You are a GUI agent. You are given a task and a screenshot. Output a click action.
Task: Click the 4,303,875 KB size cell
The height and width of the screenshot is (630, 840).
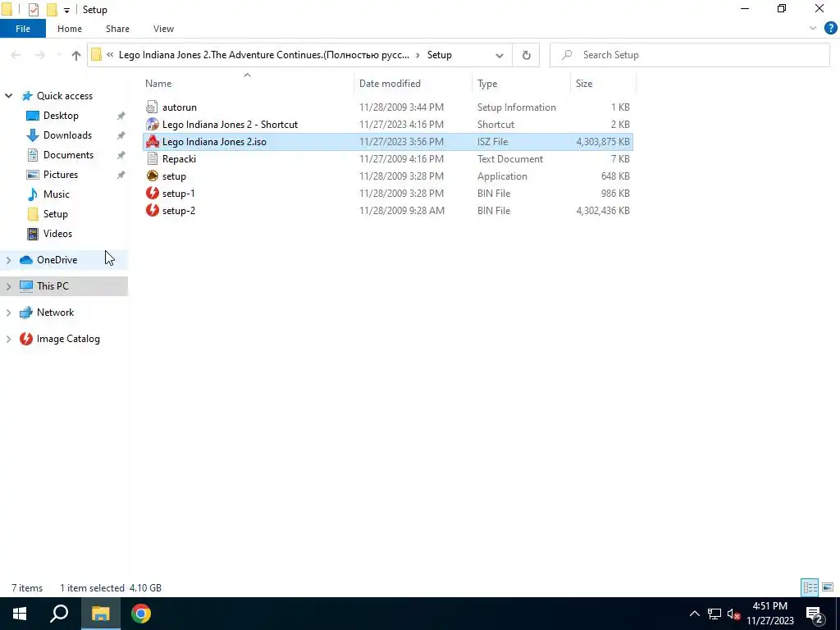tap(603, 142)
